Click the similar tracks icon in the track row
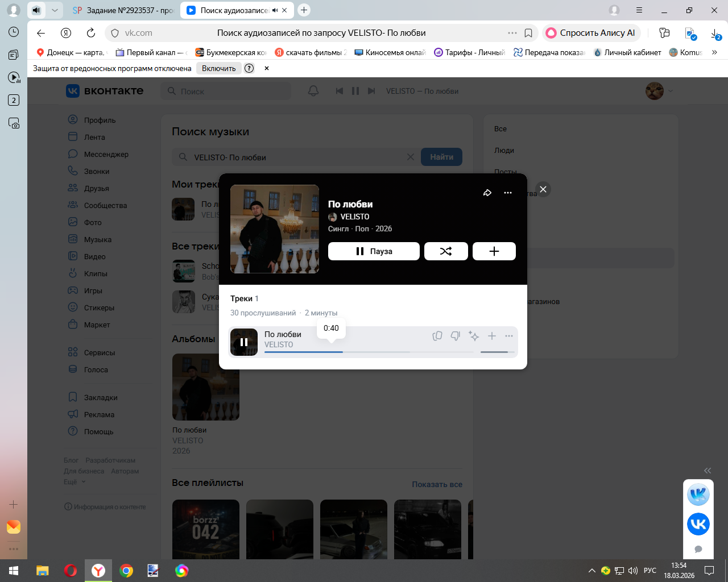Viewport: 728px width, 582px height. (x=437, y=336)
